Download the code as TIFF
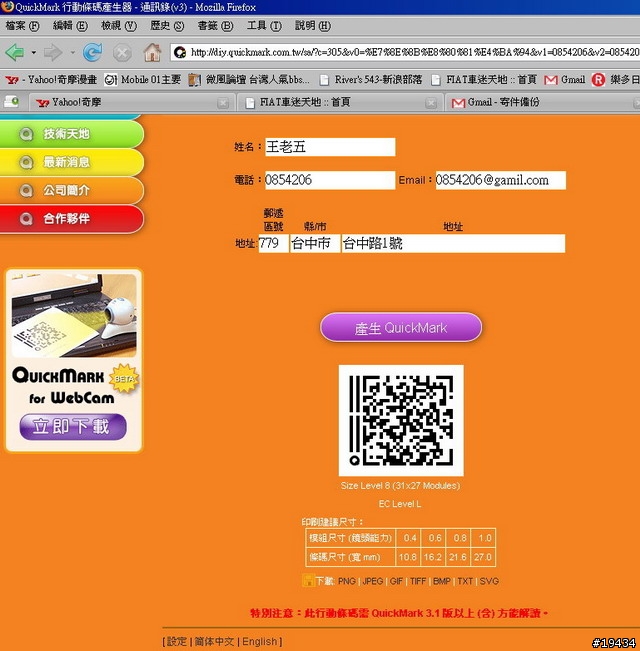Screen dimensions: 640x651 (x=418, y=581)
